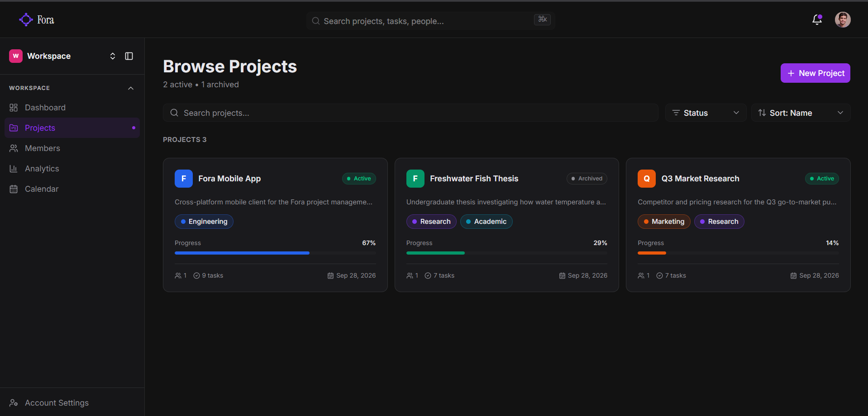Open the Q3 Market Research project
Viewport: 868px width, 416px height.
pyautogui.click(x=738, y=225)
